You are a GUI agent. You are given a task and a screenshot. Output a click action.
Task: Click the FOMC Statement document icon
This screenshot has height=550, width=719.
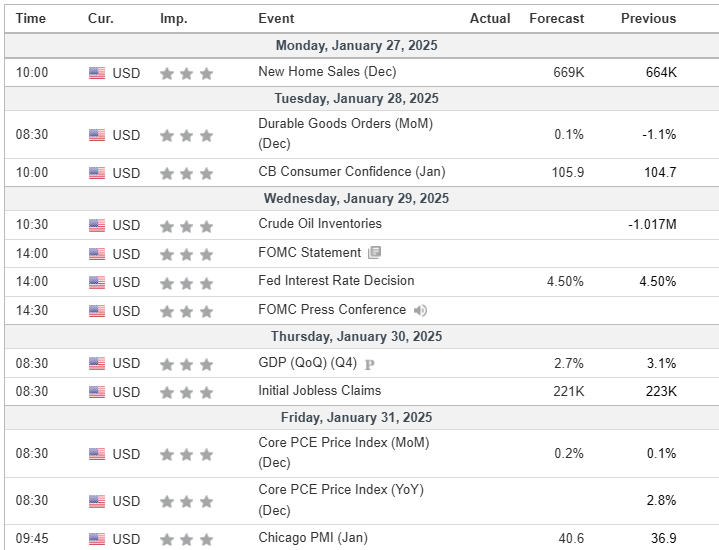click(375, 253)
